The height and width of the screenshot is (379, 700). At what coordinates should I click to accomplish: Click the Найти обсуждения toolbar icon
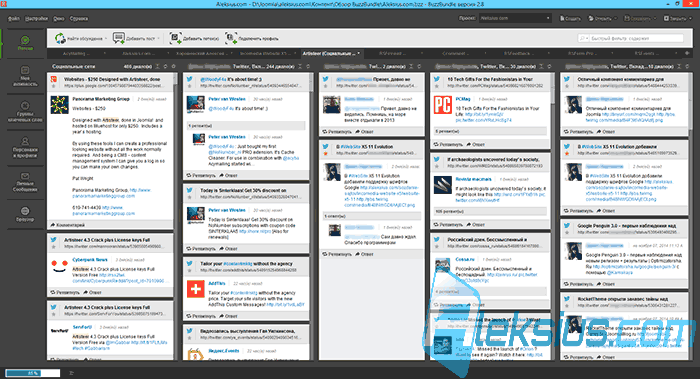pos(60,38)
